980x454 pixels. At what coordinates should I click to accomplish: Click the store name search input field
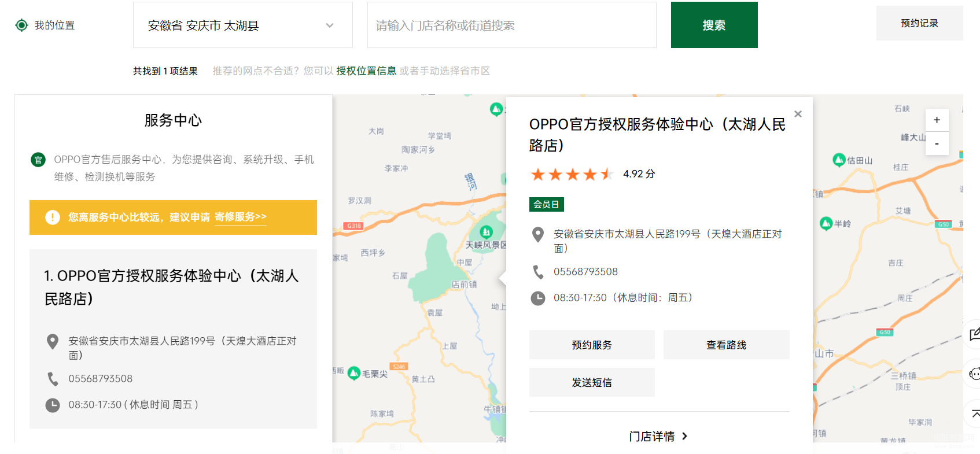[511, 25]
